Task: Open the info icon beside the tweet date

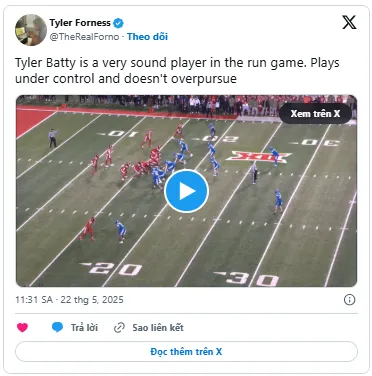Action: pyautogui.click(x=349, y=300)
